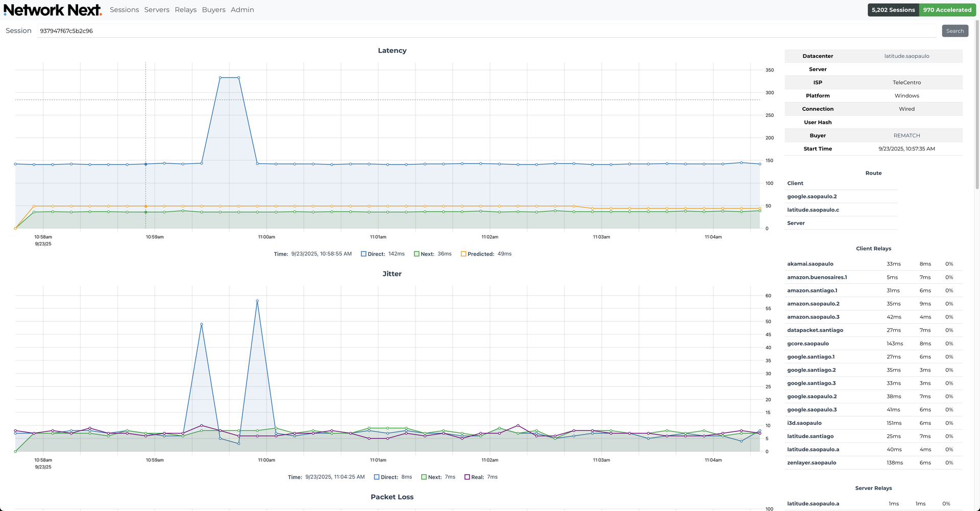The width and height of the screenshot is (980, 511).
Task: Click the Search button
Action: 955,31
